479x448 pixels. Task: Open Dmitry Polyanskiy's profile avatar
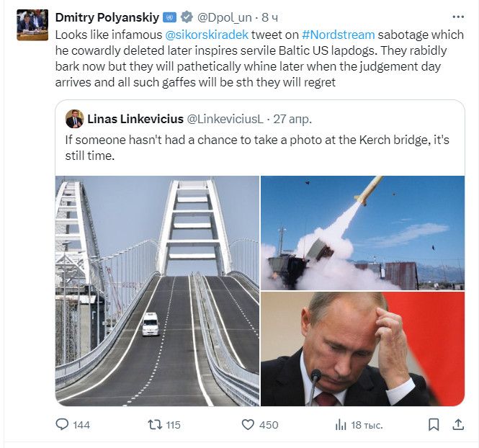(x=32, y=25)
